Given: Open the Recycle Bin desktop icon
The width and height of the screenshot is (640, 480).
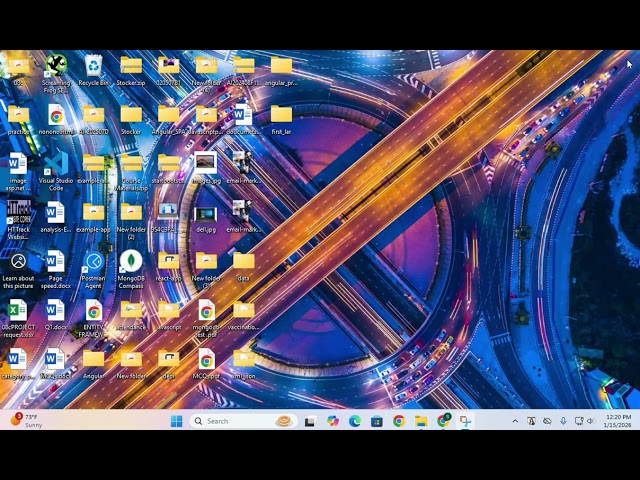Looking at the screenshot, I should [x=93, y=67].
